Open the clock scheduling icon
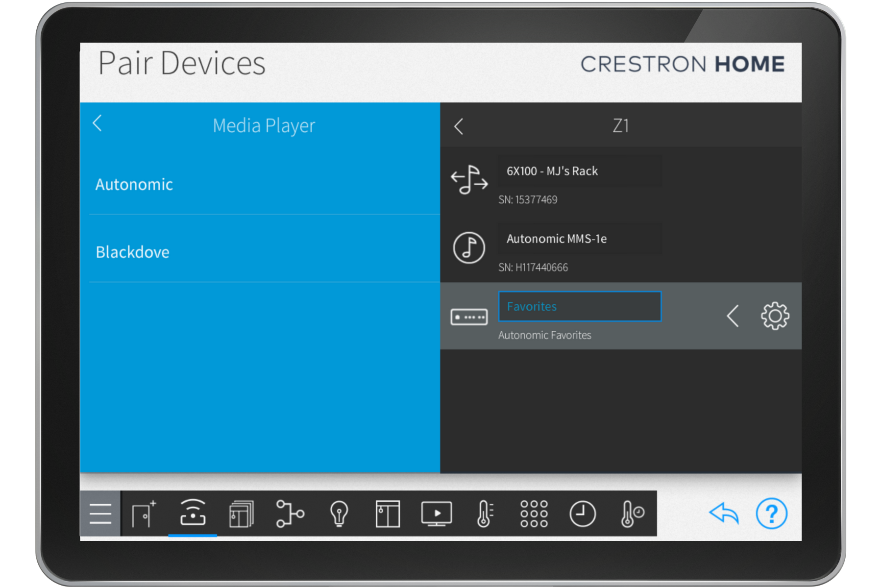 (583, 514)
